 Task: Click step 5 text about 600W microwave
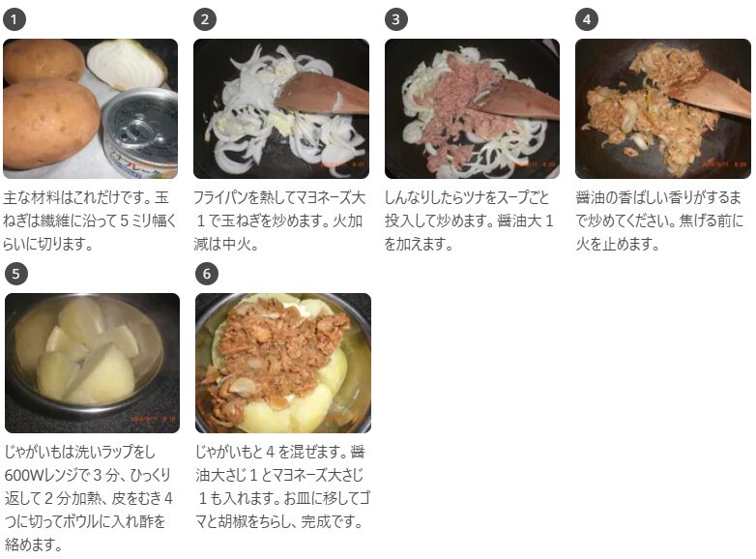(89, 498)
